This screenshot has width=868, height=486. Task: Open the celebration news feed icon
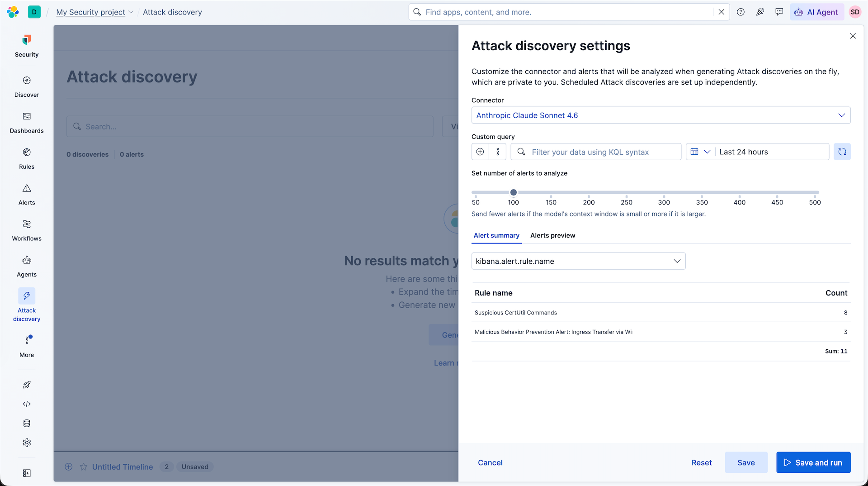tap(760, 12)
